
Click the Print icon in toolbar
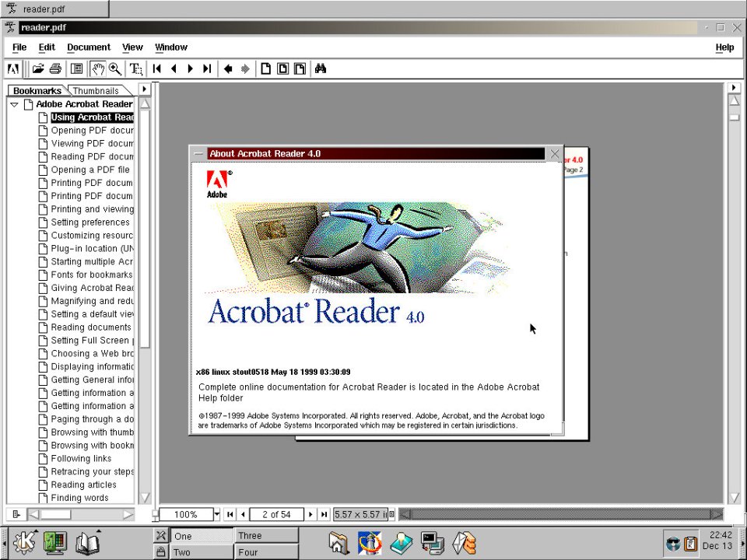(x=55, y=68)
